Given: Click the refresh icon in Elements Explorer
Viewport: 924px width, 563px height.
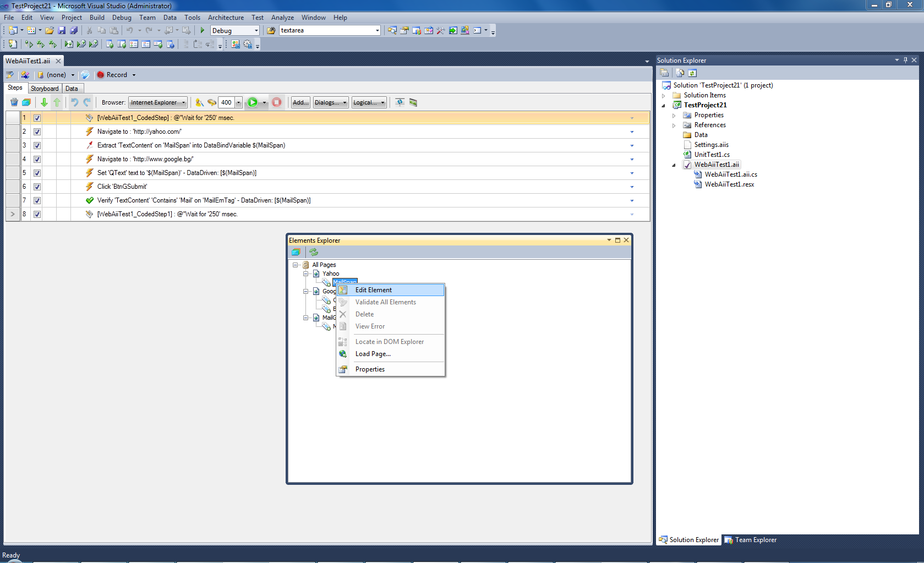Looking at the screenshot, I should [314, 252].
